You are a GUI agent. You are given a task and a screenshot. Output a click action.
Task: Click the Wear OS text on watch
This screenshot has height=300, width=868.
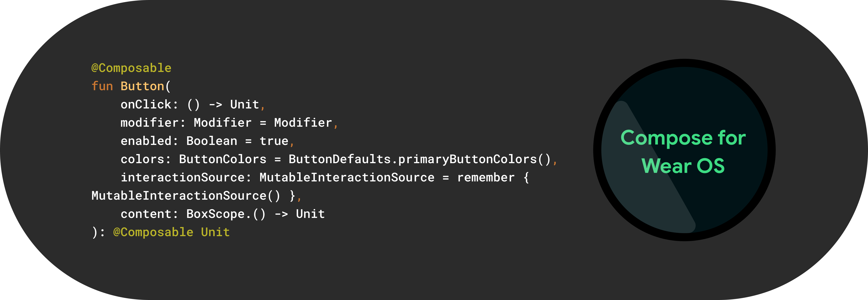coord(683,166)
